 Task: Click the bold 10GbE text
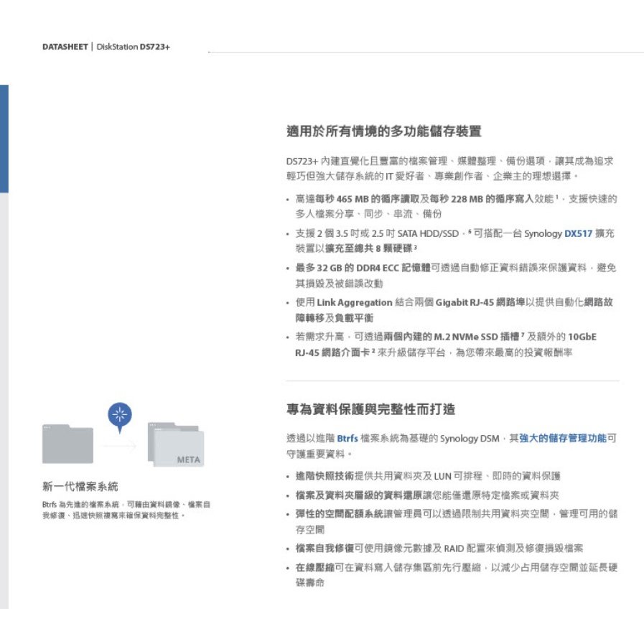[x=582, y=337]
